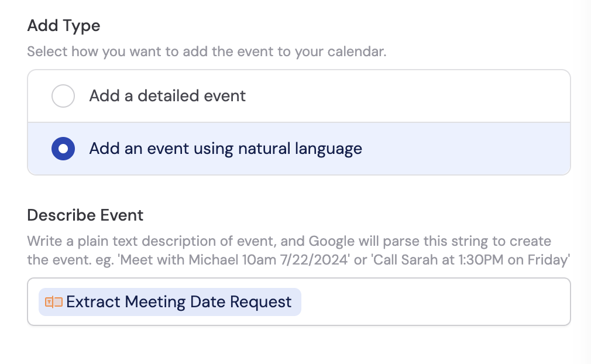Click the highlighted natural language option row
This screenshot has width=591, height=364.
pyautogui.click(x=298, y=148)
